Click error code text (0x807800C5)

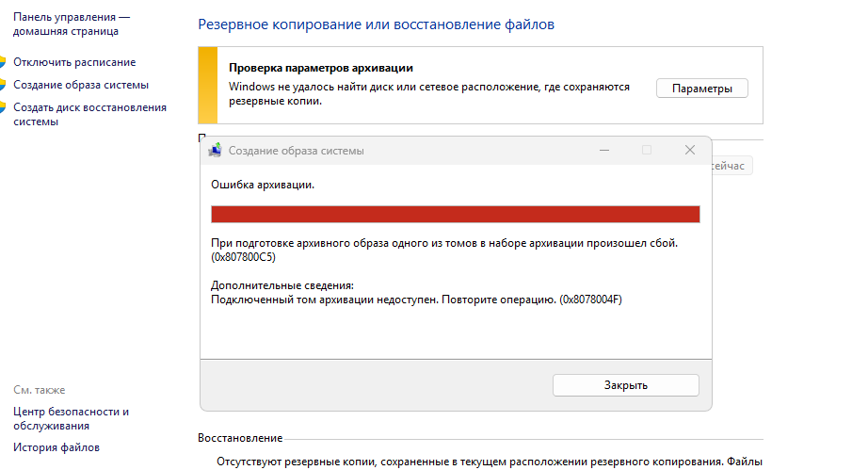(x=243, y=257)
